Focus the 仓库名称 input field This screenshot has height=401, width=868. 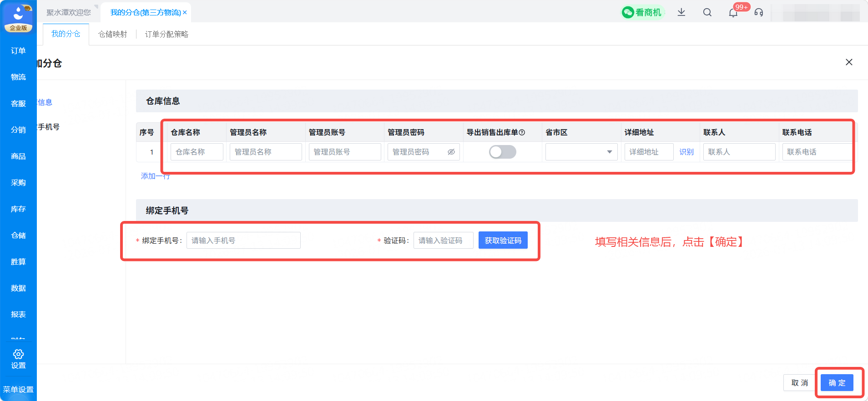tap(197, 152)
